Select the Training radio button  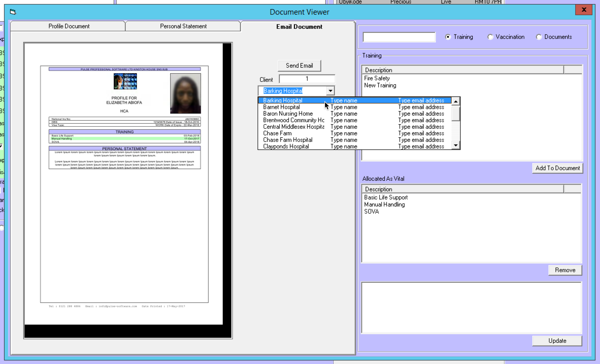pyautogui.click(x=448, y=37)
